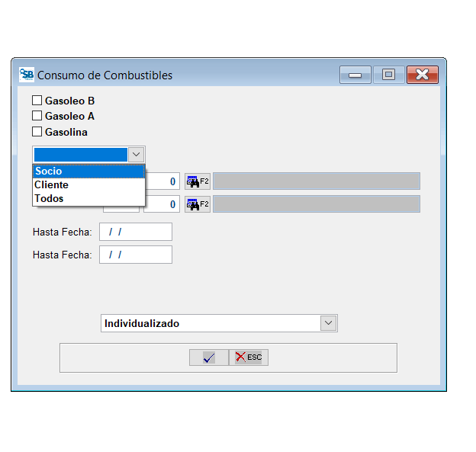The width and height of the screenshot is (476, 452).
Task: Close the Consumo de Combustibles dialog
Action: [422, 75]
